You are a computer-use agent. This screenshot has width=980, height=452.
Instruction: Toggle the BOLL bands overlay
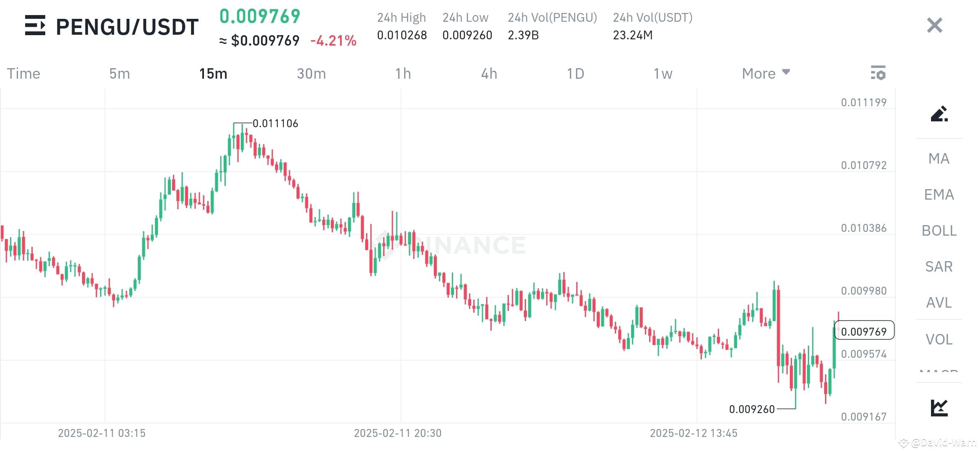coord(938,231)
